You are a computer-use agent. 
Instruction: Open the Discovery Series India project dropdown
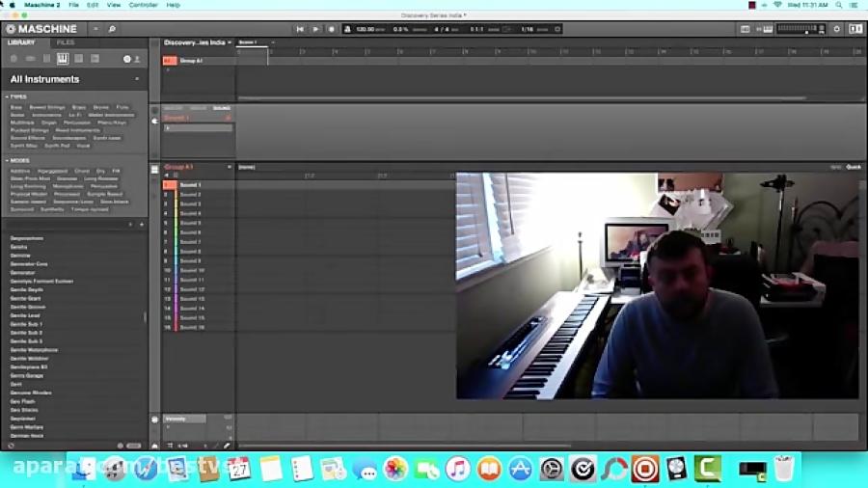(x=197, y=42)
